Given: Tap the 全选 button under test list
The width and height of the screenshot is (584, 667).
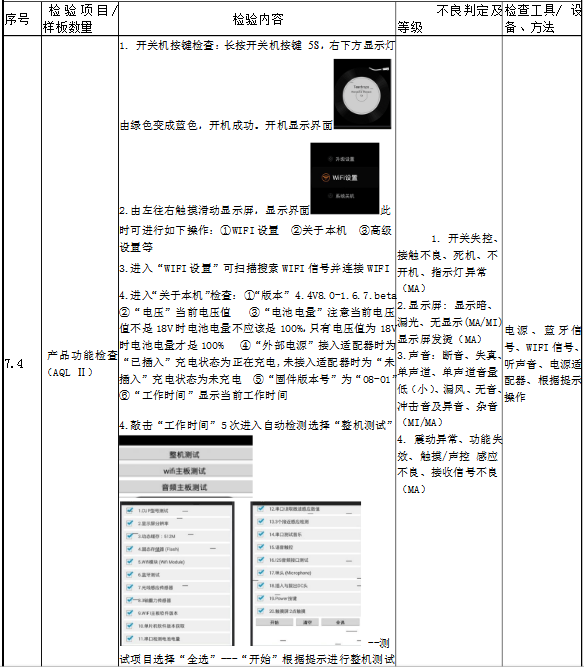Looking at the screenshot, I should point(340,622).
